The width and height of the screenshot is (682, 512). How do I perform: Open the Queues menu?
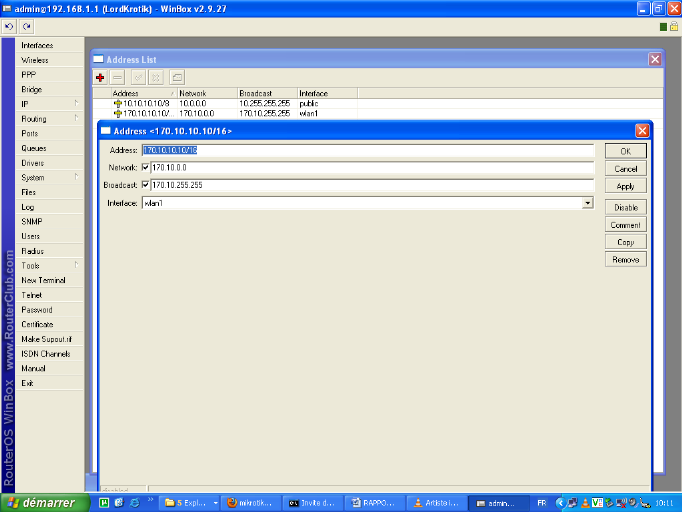(x=50, y=148)
